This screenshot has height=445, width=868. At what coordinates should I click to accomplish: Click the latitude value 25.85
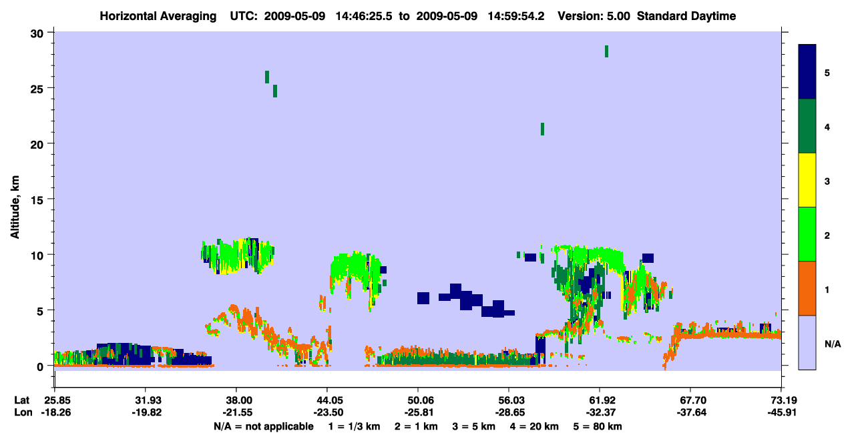click(x=54, y=400)
